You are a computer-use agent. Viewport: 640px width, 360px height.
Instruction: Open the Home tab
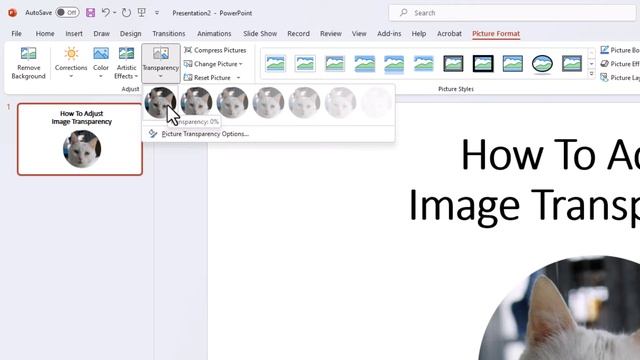click(45, 33)
